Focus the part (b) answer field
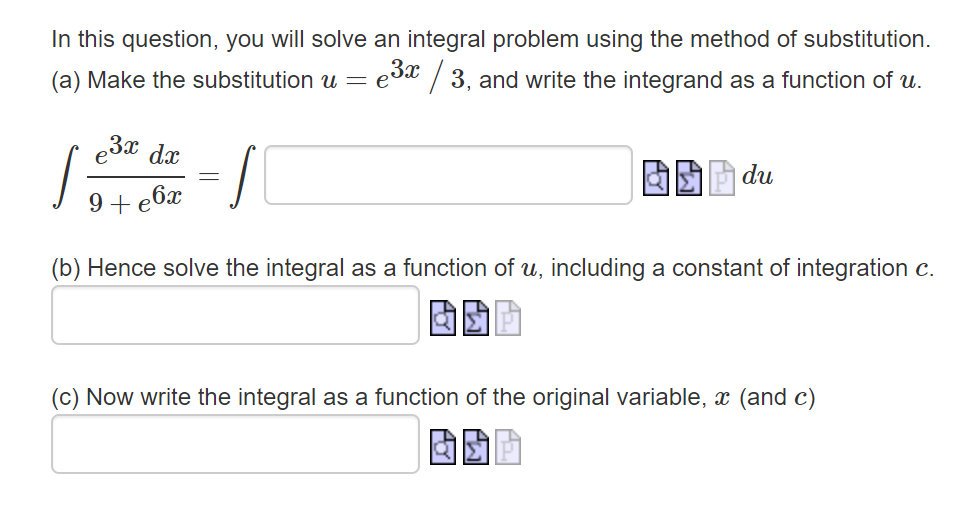956x520 pixels. pos(235,315)
